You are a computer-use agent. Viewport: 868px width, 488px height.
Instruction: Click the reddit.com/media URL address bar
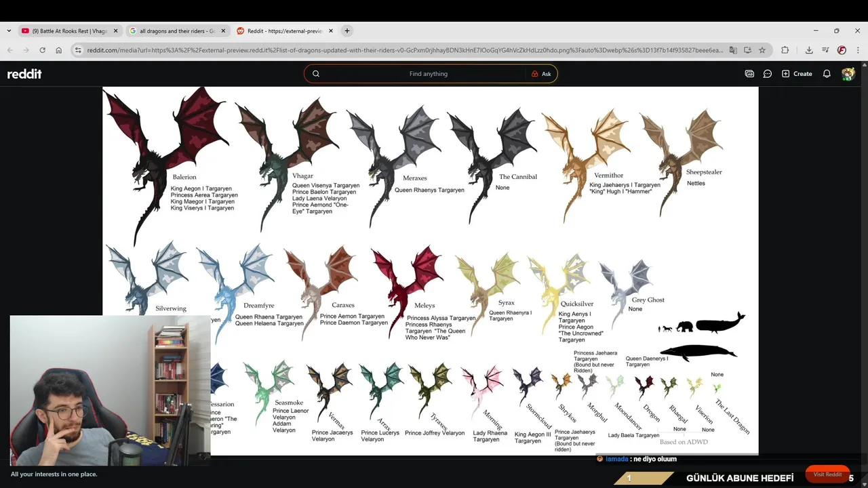(x=405, y=50)
